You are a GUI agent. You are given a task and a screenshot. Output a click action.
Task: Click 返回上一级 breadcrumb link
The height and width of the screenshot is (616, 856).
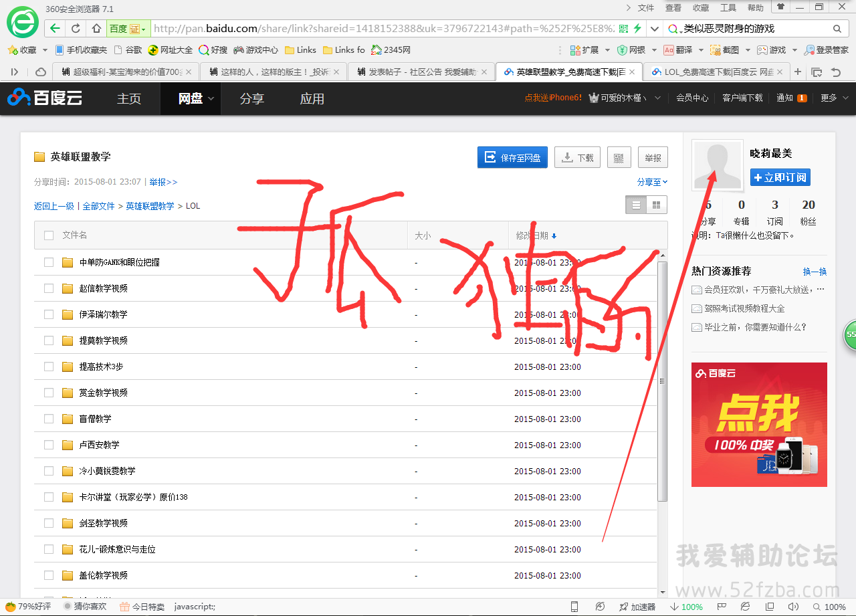pyautogui.click(x=53, y=206)
